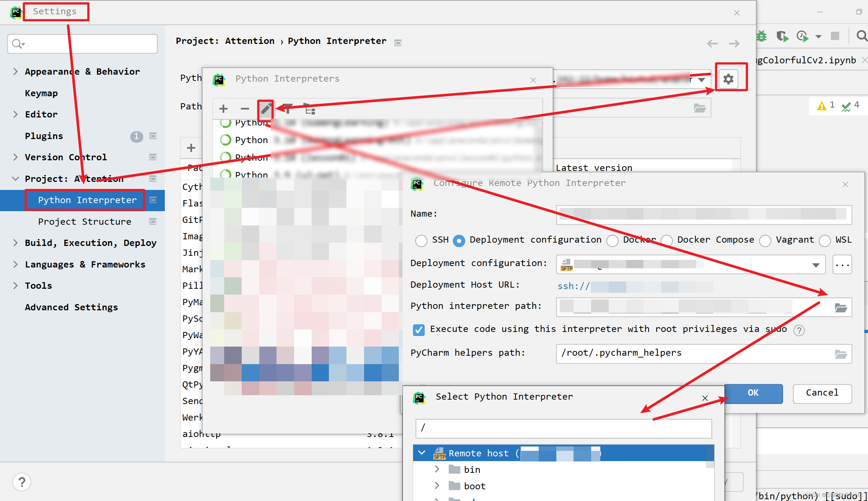Click the search magnifier in main toolbar

click(x=862, y=36)
